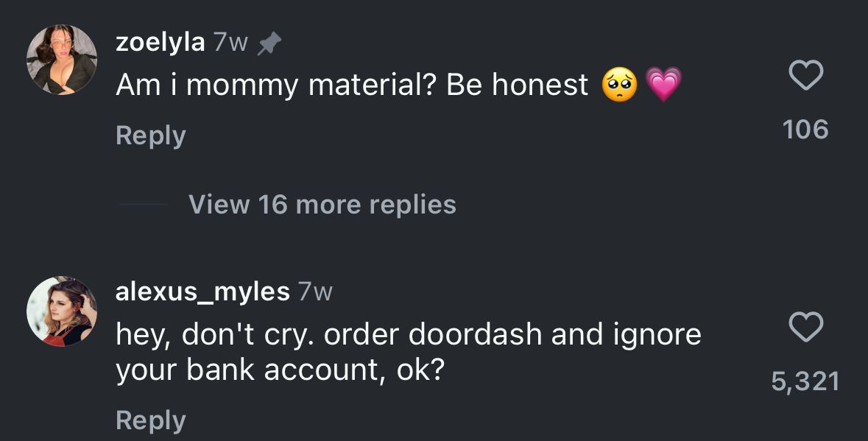
Task: Click the line left of View more replies
Action: tap(143, 205)
